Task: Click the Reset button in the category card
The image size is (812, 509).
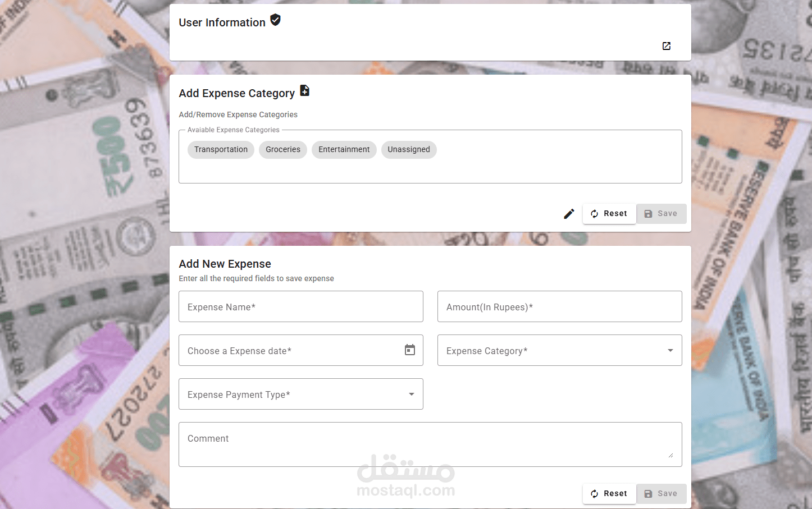Action: [x=609, y=214]
